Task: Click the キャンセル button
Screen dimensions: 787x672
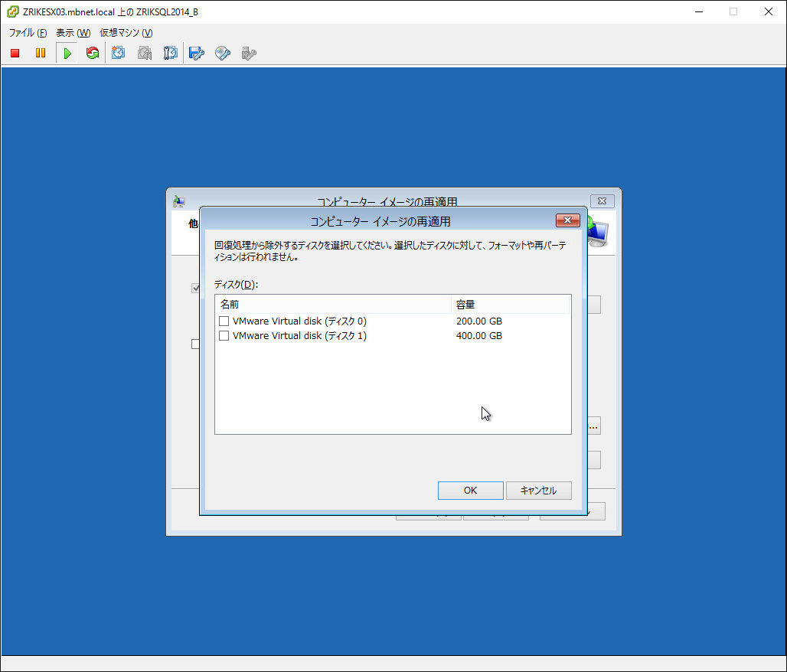Action: (x=538, y=491)
